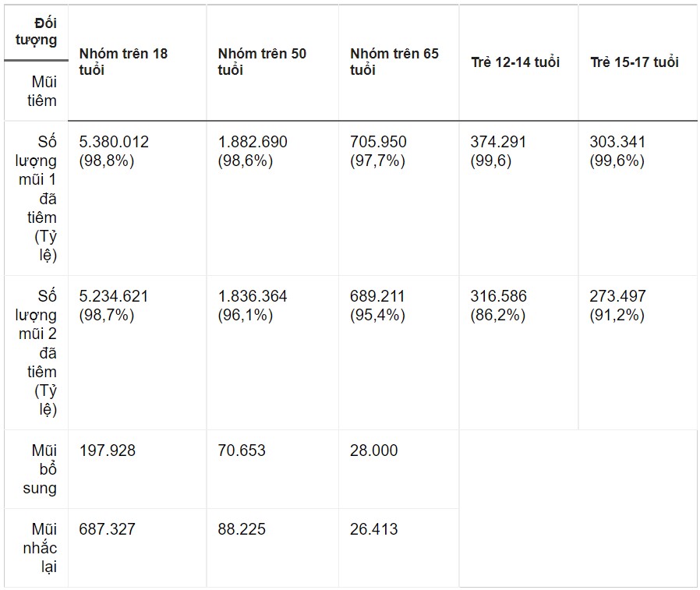This screenshot has width=700, height=590.
Task: Select the "Trẻ 12-14 tuổi" column header
Action: [x=515, y=62]
